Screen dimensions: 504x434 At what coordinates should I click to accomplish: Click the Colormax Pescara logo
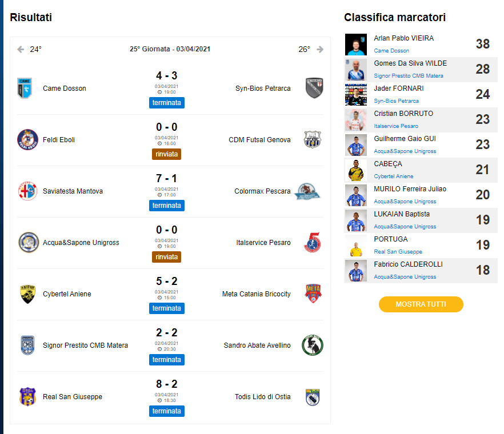click(308, 191)
